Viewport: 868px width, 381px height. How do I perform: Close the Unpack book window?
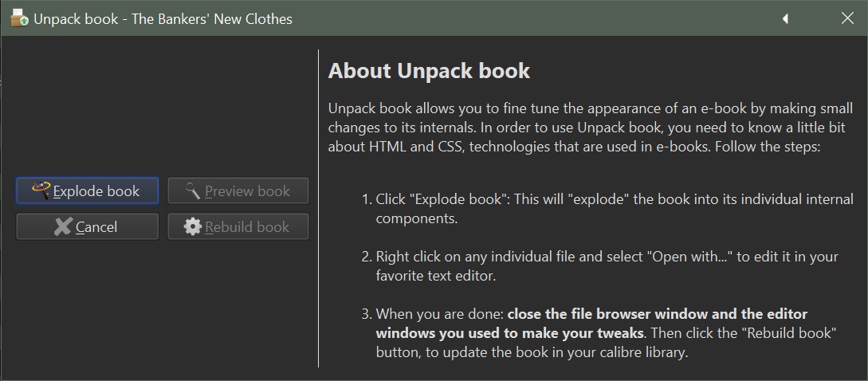[x=847, y=18]
